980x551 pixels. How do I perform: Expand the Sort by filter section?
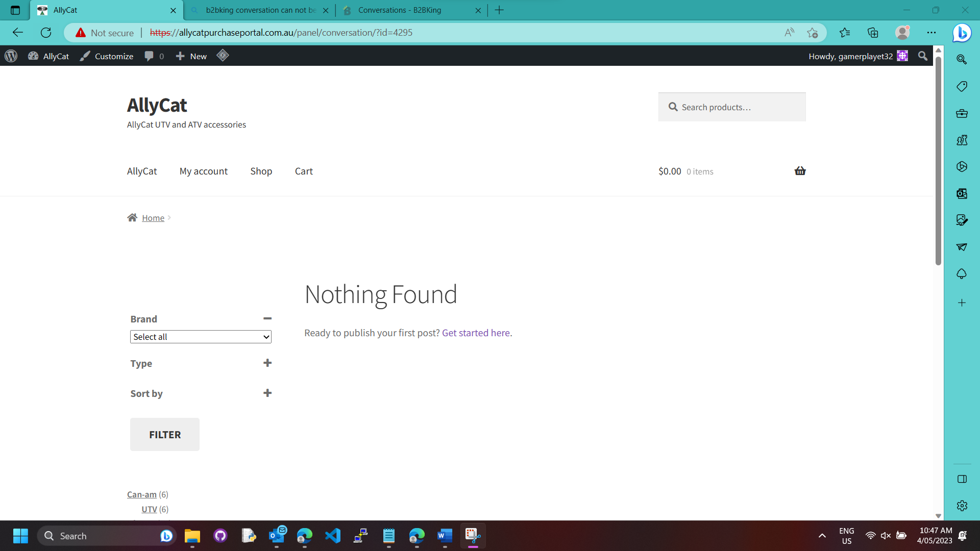click(x=267, y=393)
